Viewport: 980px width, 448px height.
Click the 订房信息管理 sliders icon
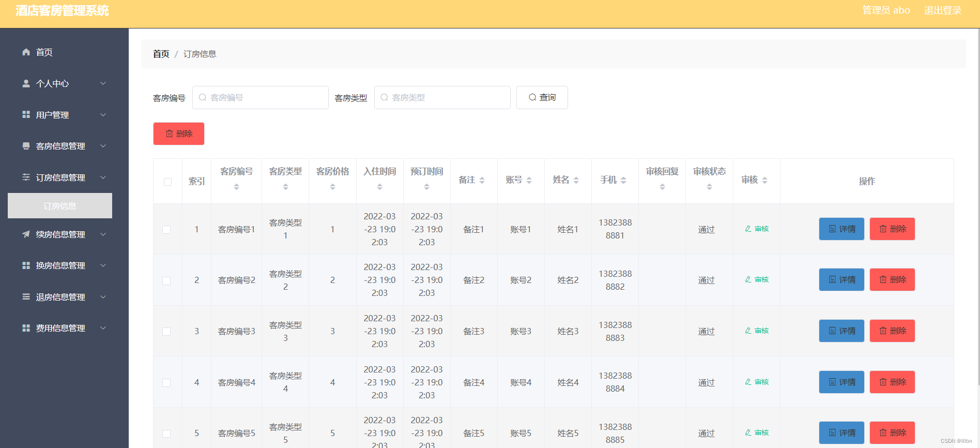pos(26,177)
